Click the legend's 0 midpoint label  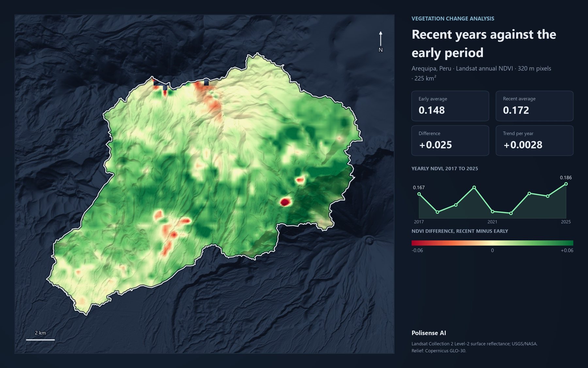[492, 251]
